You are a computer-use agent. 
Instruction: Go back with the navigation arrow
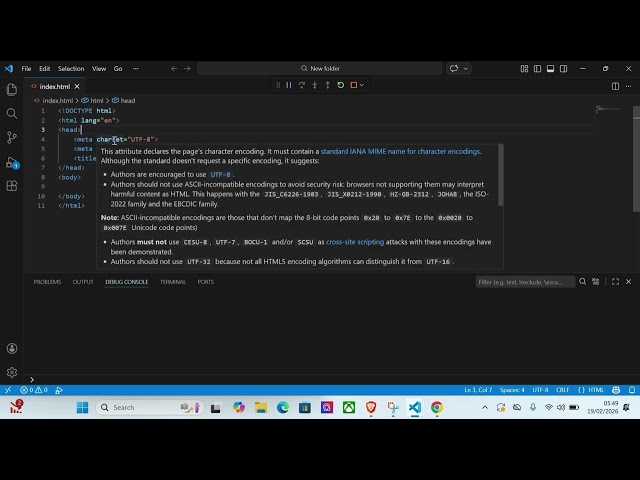coord(174,69)
